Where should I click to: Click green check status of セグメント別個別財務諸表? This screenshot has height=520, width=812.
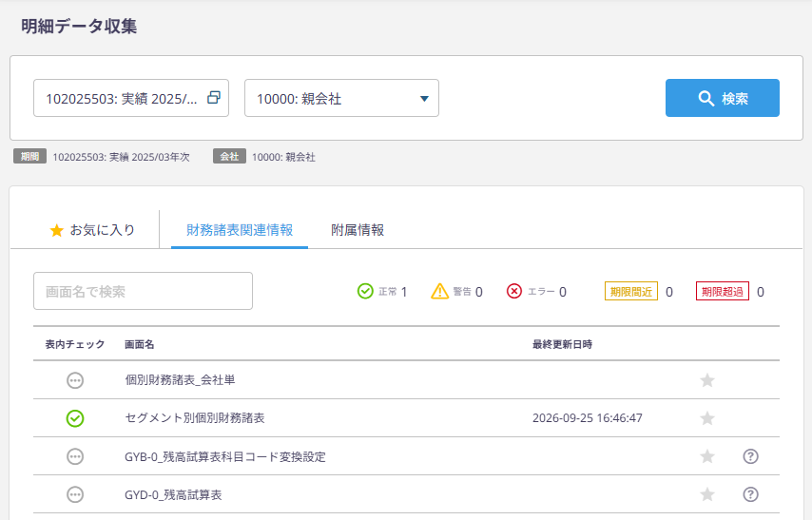click(x=75, y=418)
